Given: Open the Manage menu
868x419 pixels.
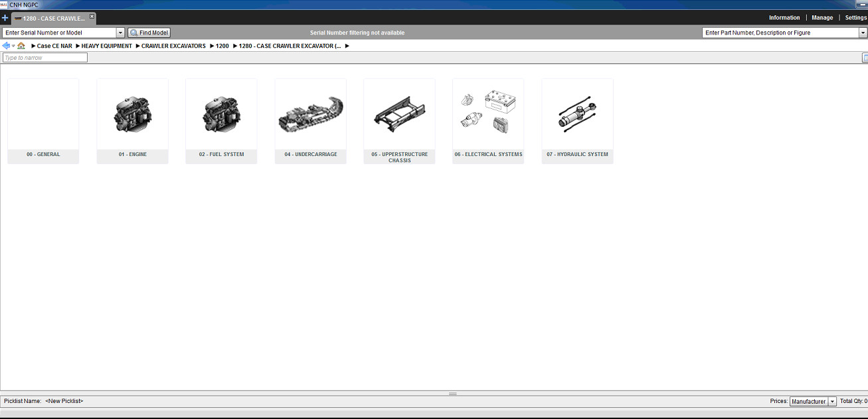Looking at the screenshot, I should (822, 18).
